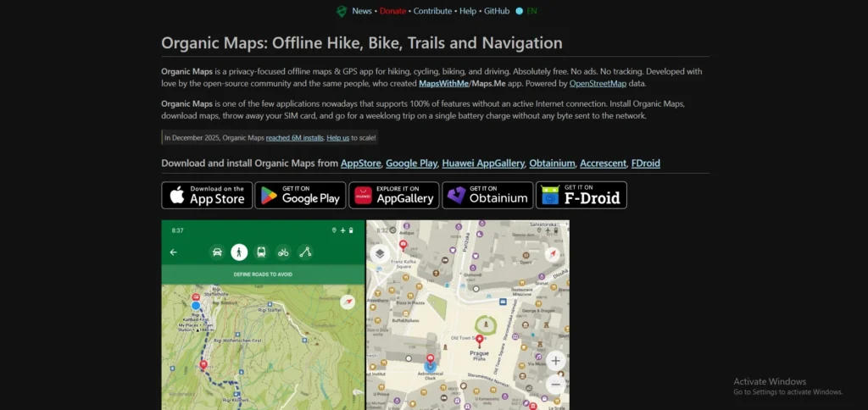Click the Astronomical Clock marker
The height and width of the screenshot is (410, 868).
(430, 365)
